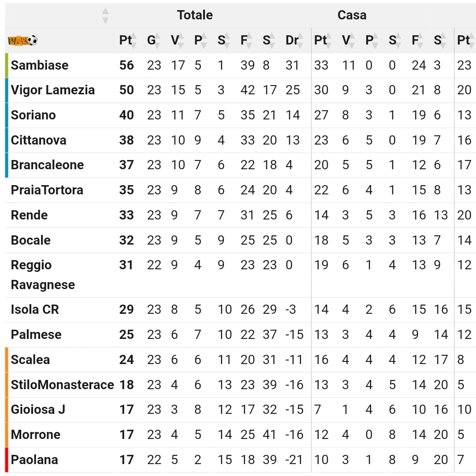
Task: Open the Sambiase team row
Action: tap(241, 65)
